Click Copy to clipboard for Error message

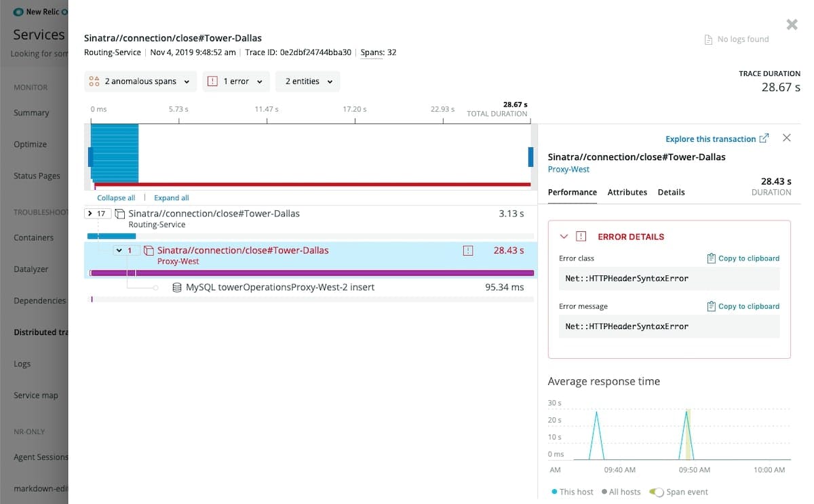pyautogui.click(x=749, y=307)
